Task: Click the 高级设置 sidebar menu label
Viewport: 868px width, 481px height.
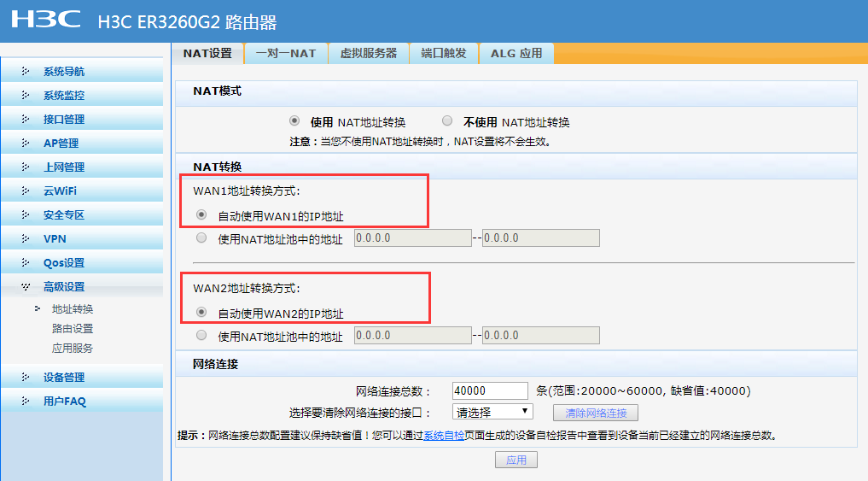Action: [64, 286]
